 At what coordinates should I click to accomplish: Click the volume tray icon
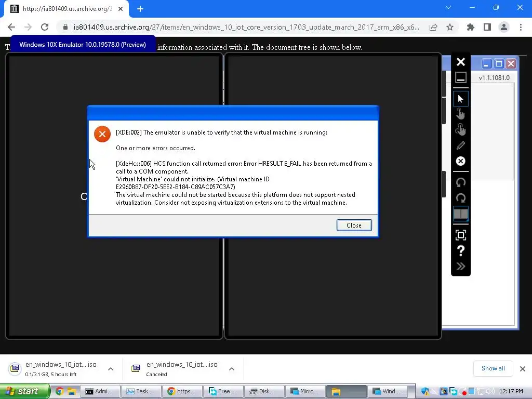pyautogui.click(x=490, y=392)
